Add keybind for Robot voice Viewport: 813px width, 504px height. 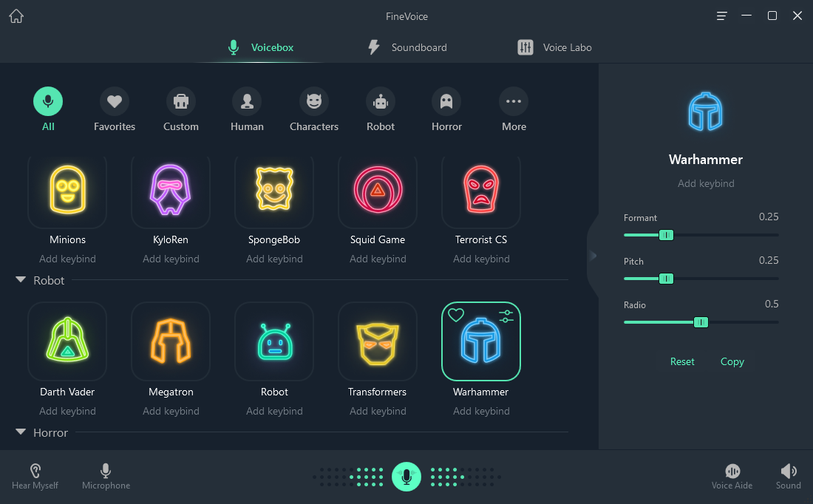[x=274, y=411]
